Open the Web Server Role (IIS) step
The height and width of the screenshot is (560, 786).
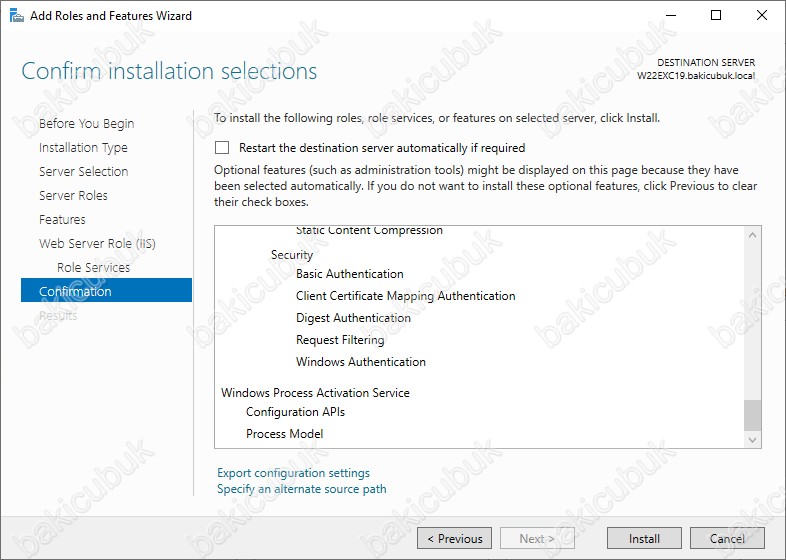pyautogui.click(x=97, y=244)
